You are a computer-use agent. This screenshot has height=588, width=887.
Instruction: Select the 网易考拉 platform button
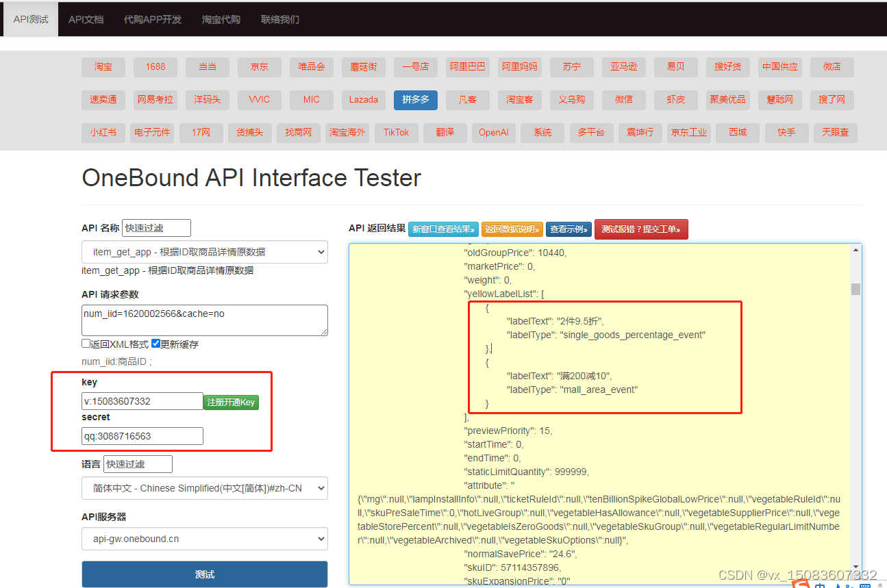155,99
